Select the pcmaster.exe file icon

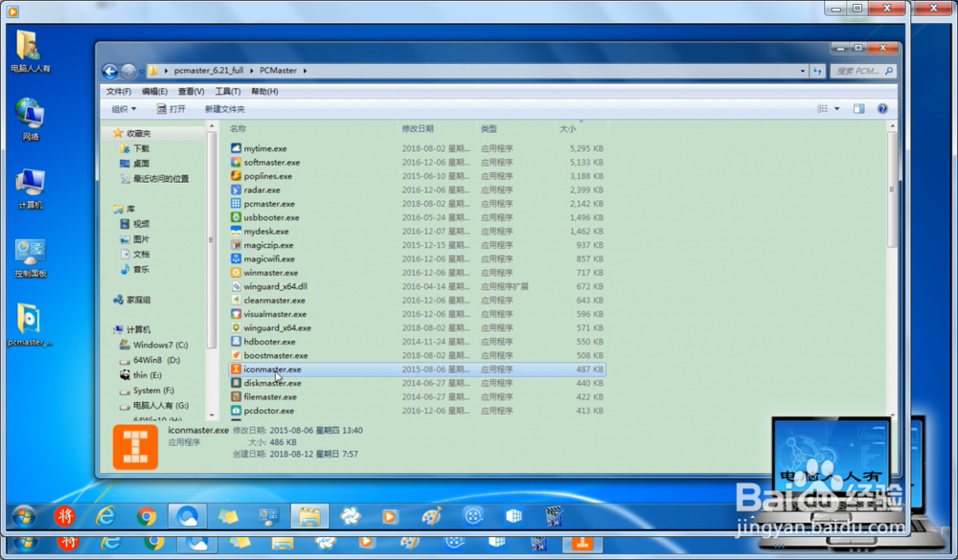pos(236,203)
